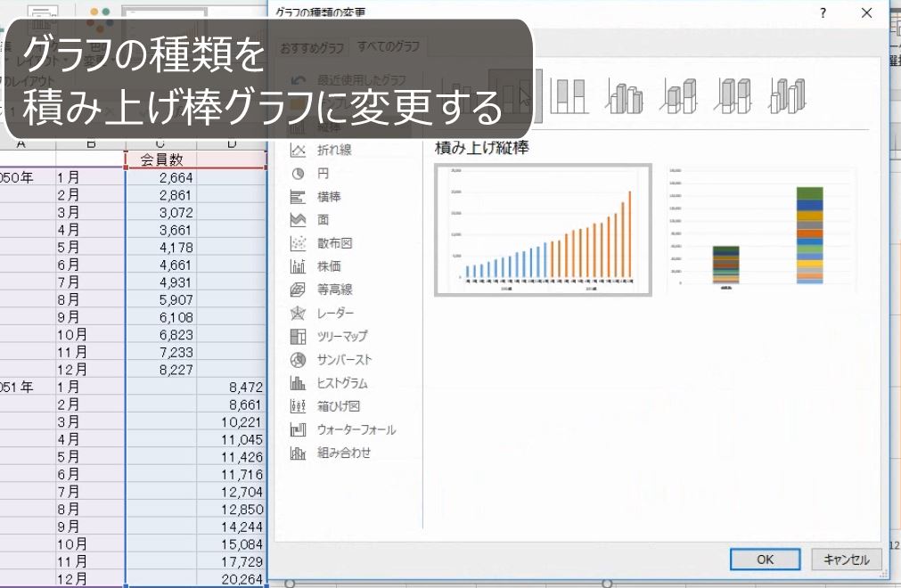
Task: Click 6月 cell beside 4,661
Action: point(90,265)
